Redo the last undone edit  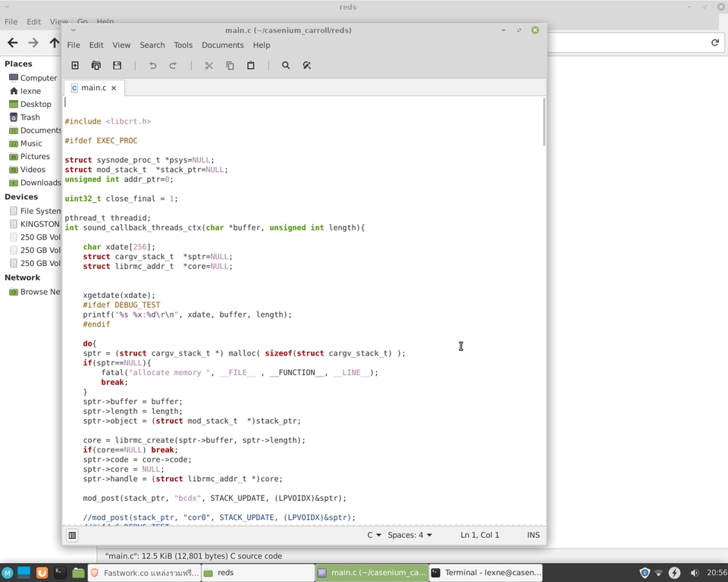point(173,65)
